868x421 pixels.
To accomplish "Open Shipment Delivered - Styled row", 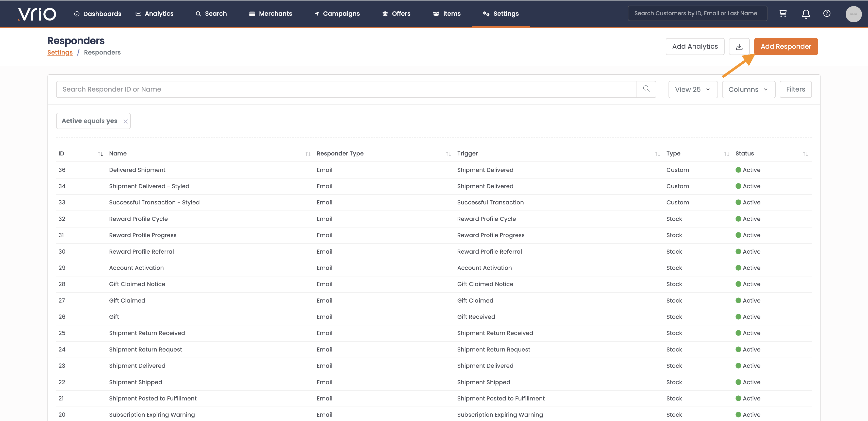I will [x=434, y=186].
